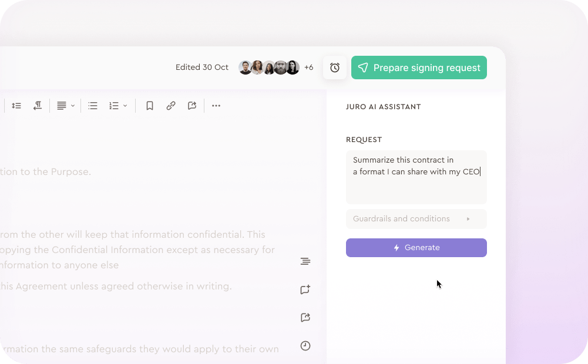Open the numbered list style dropdown
Screen dimensions: 588x364
point(117,106)
